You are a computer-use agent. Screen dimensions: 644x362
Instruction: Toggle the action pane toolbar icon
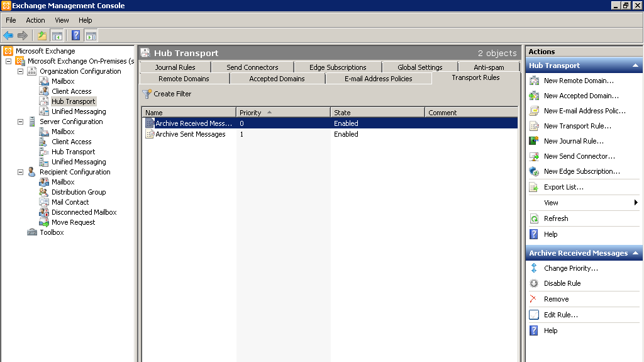click(91, 36)
